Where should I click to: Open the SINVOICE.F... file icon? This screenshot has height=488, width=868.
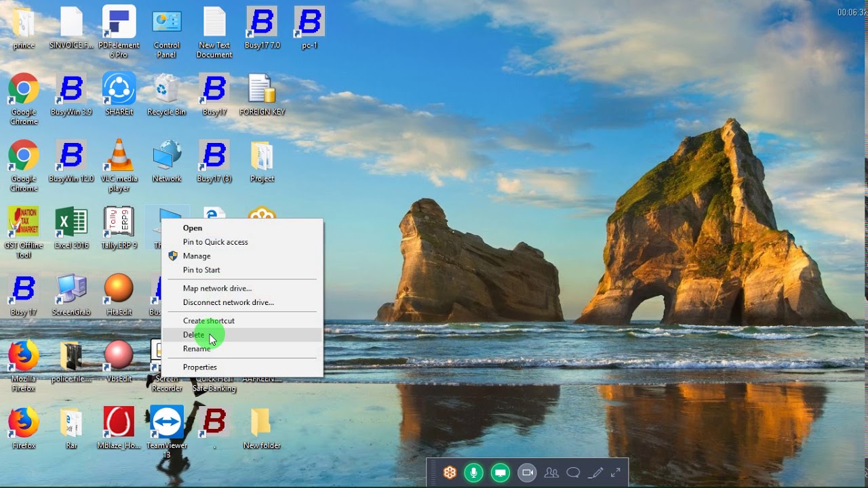pos(71,28)
